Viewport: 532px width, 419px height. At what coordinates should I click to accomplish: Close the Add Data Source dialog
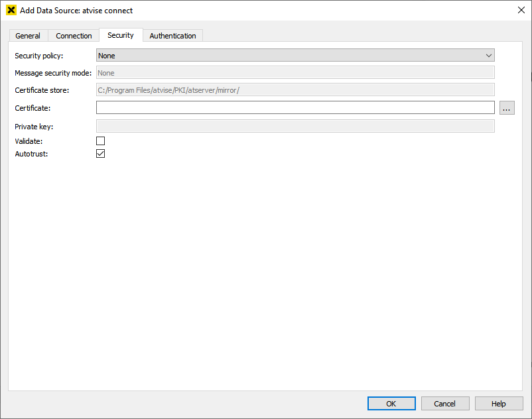(x=520, y=10)
